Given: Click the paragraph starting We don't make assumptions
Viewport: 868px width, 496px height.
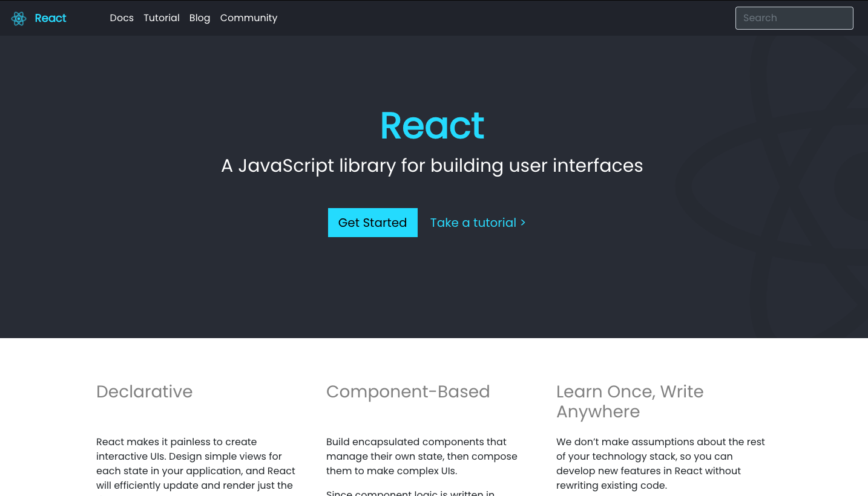Looking at the screenshot, I should (661, 463).
